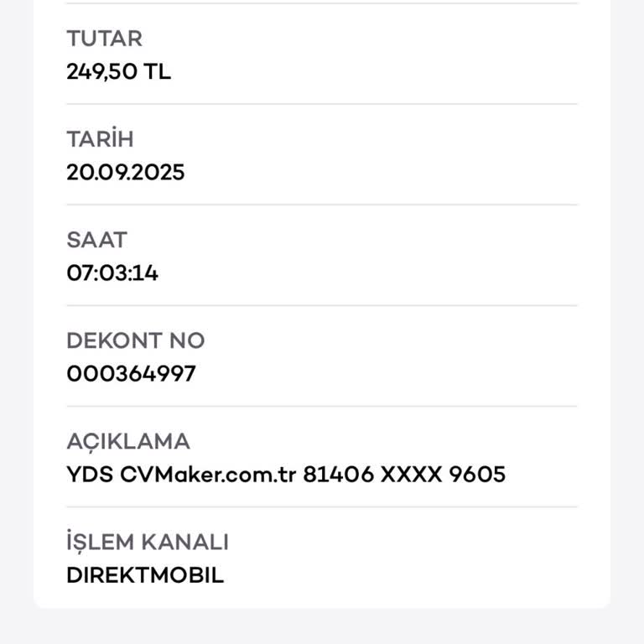Click the divider line below the description
The height and width of the screenshot is (644, 644).
coord(322,506)
